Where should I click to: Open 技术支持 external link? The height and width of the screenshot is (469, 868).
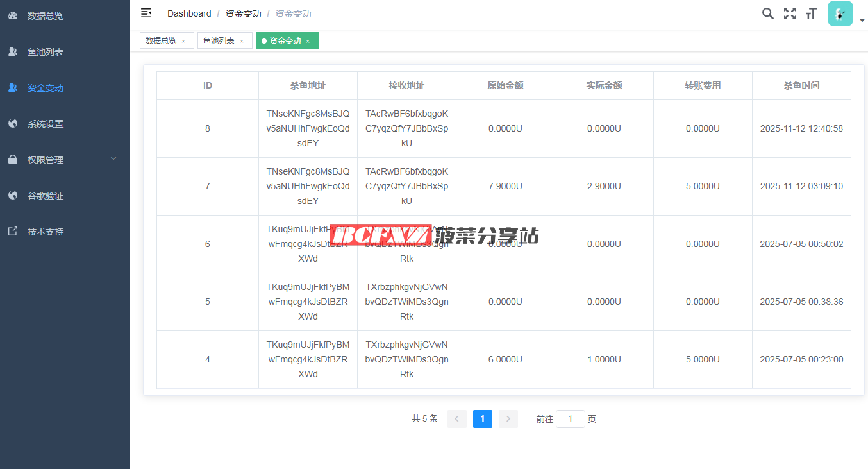[46, 232]
